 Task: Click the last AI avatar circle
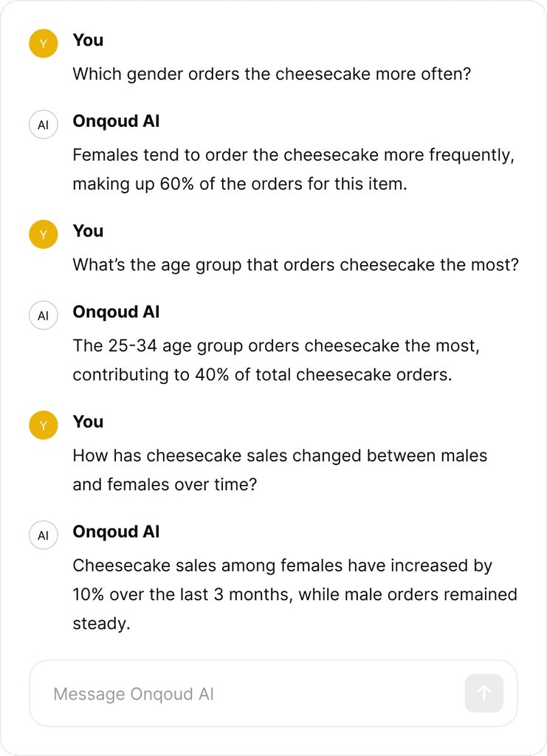coord(44,535)
